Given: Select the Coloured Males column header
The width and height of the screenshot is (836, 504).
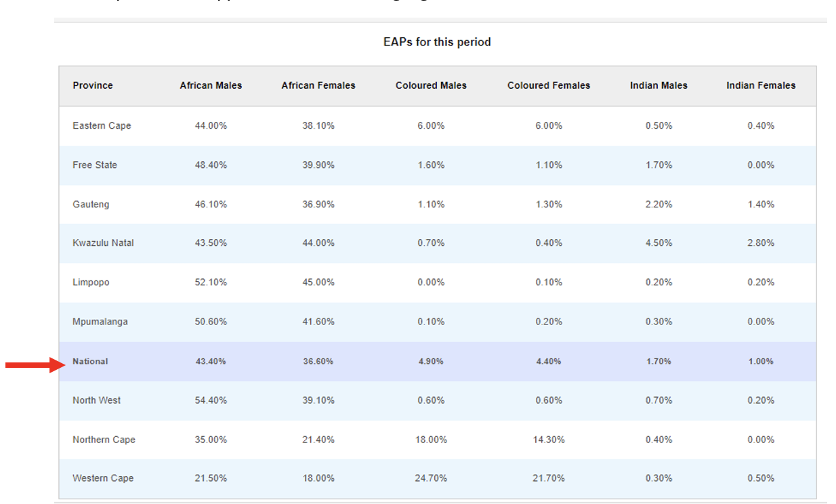Looking at the screenshot, I should [x=431, y=85].
